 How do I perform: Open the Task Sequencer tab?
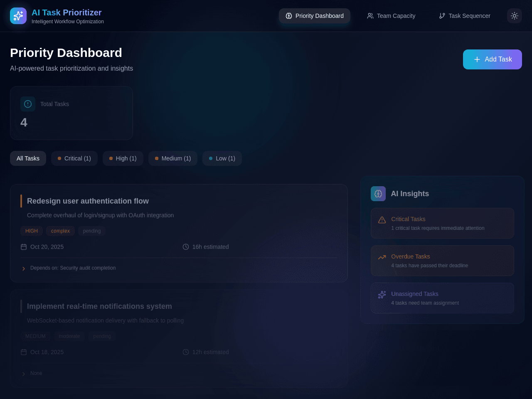465,16
